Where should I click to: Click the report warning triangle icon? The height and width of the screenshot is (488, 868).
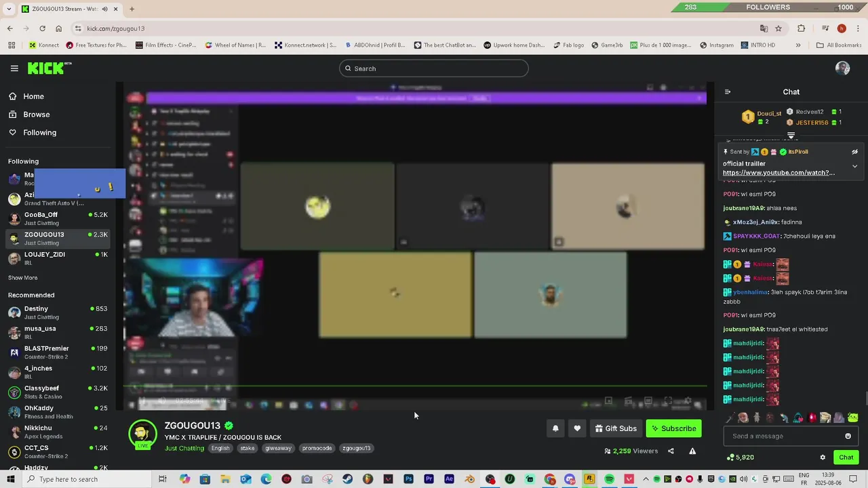692,451
